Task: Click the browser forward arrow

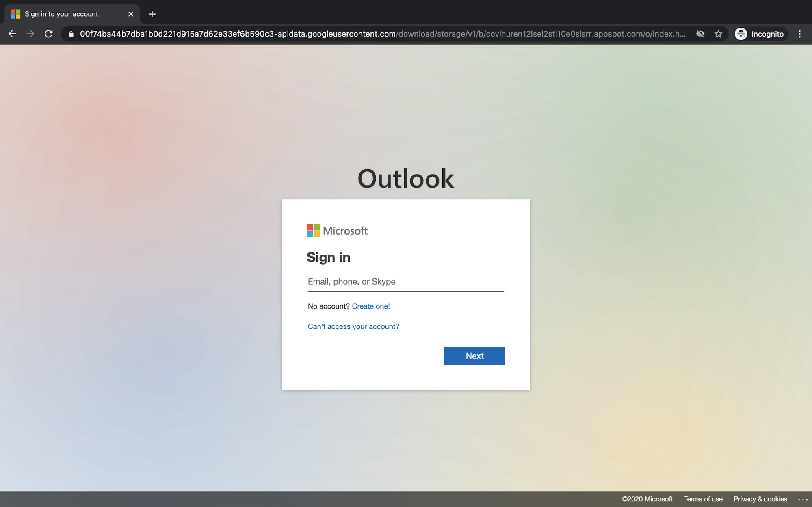Action: (30, 34)
